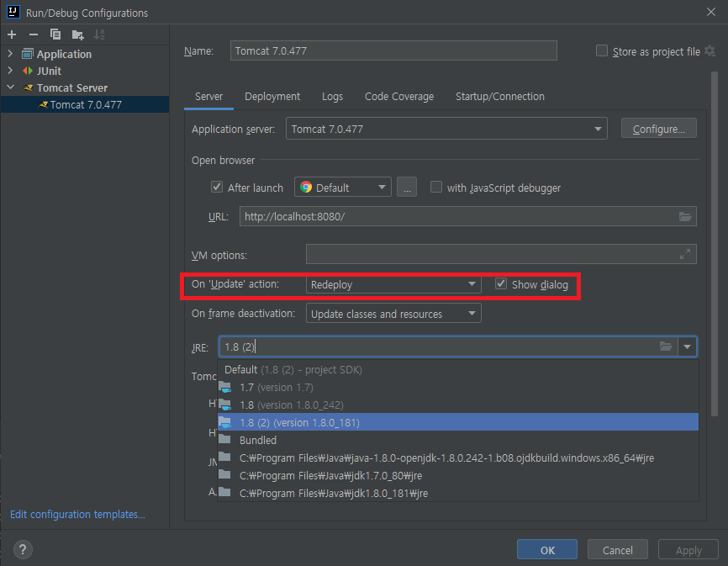Click the browser ellipsis button
Screen dimensions: 728x566
point(407,187)
